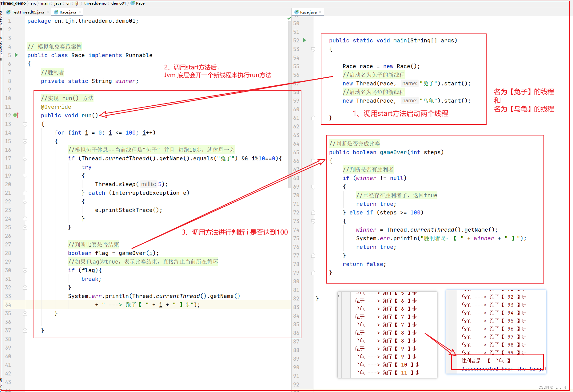
Task: Click the 'Runnable' interface name on line 5
Action: pos(139,55)
